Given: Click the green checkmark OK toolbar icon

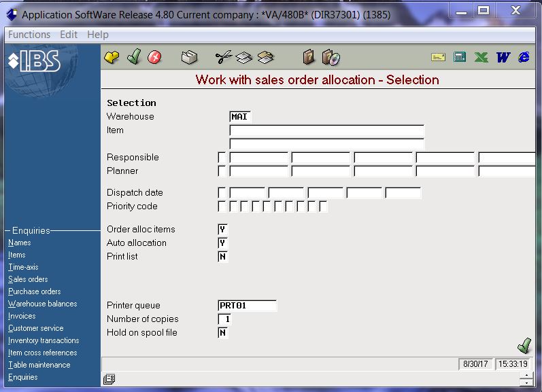Looking at the screenshot, I should pyautogui.click(x=134, y=56).
